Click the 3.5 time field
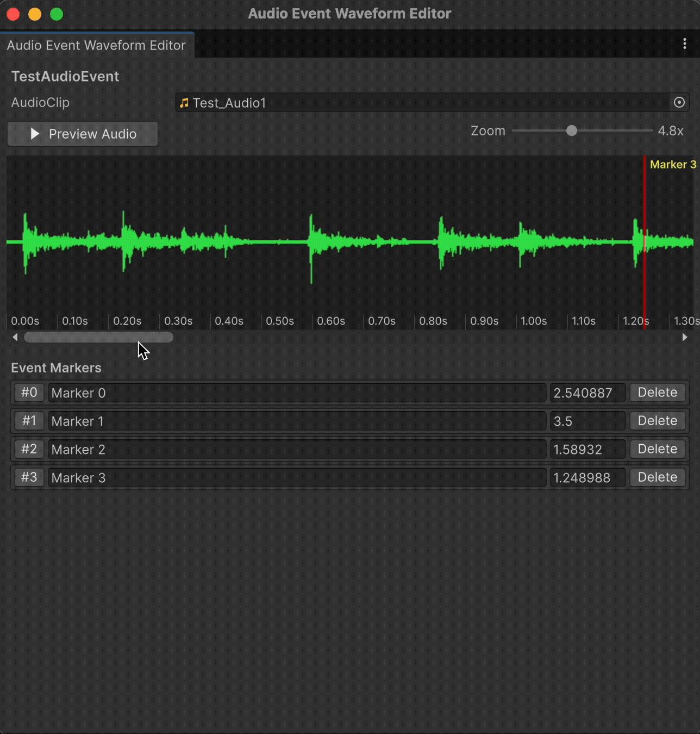Image resolution: width=700 pixels, height=734 pixels. [x=588, y=421]
